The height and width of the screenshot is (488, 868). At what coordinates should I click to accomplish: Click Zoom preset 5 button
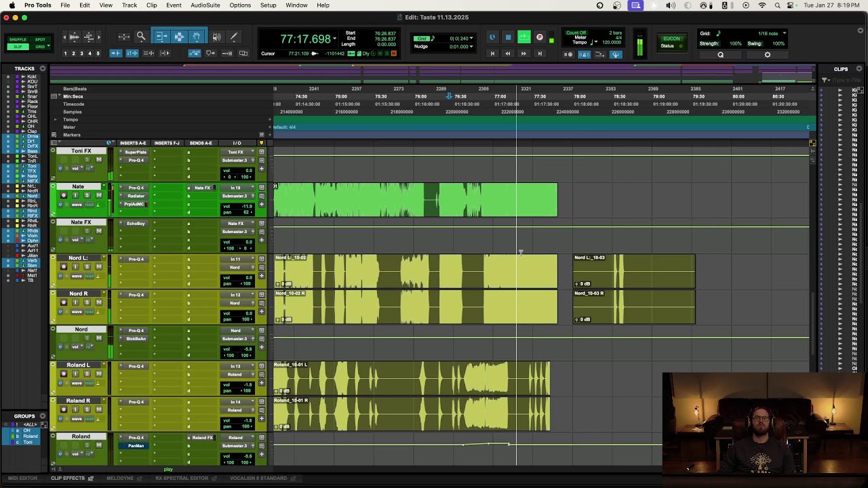tap(98, 54)
